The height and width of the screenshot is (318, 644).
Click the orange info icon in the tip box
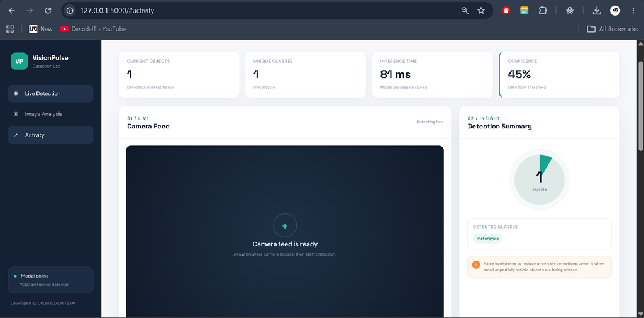pyautogui.click(x=476, y=265)
